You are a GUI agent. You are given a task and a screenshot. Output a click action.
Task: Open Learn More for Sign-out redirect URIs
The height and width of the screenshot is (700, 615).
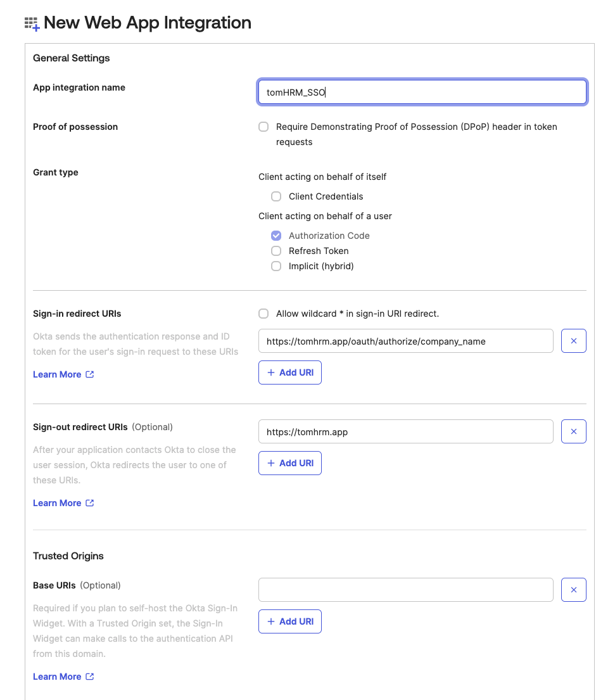pyautogui.click(x=57, y=503)
